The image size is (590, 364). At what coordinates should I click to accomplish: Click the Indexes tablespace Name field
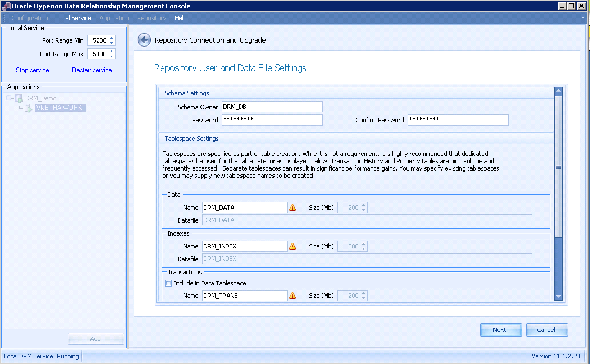pyautogui.click(x=245, y=246)
